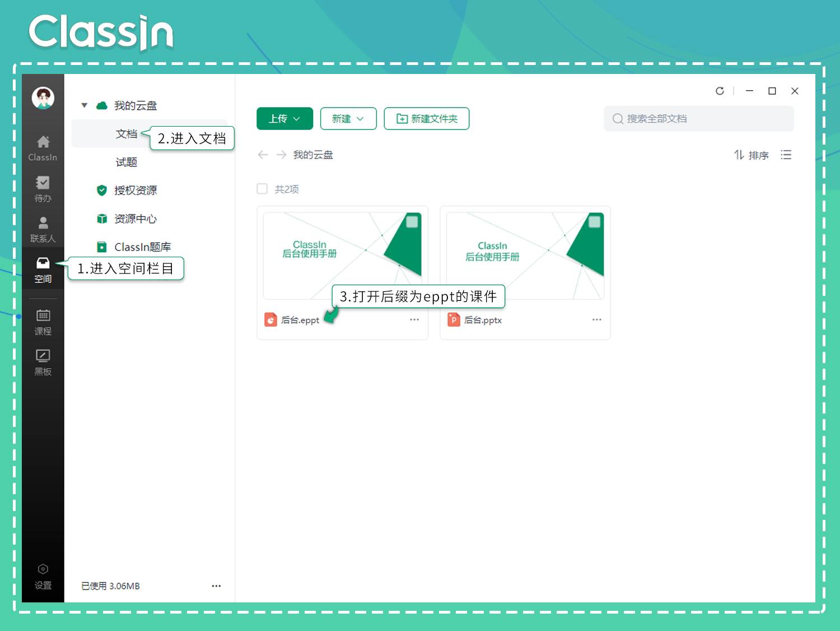The image size is (840, 631).
Task: Switch to list view layout icon
Action: (786, 155)
